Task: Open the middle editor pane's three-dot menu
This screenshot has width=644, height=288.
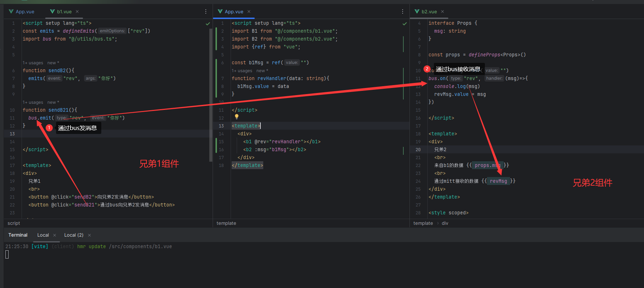Action: [x=403, y=11]
